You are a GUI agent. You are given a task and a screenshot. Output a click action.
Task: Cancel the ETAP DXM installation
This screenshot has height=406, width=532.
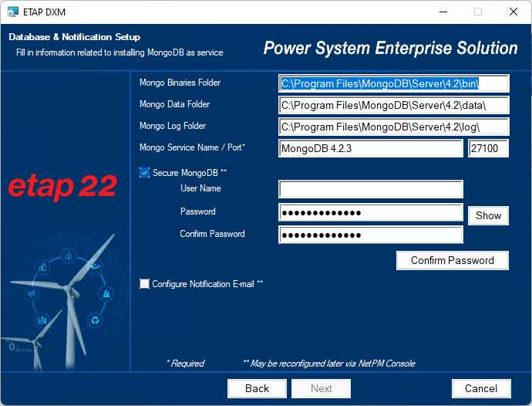481,388
